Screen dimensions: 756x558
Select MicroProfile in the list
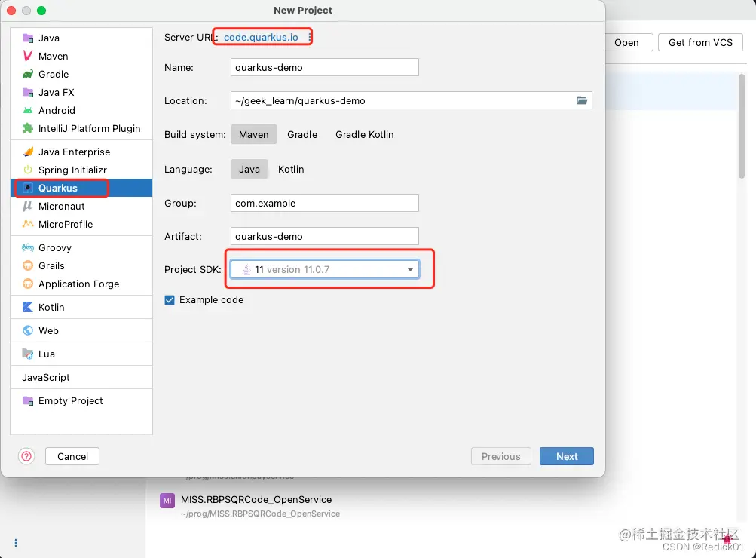point(81,224)
